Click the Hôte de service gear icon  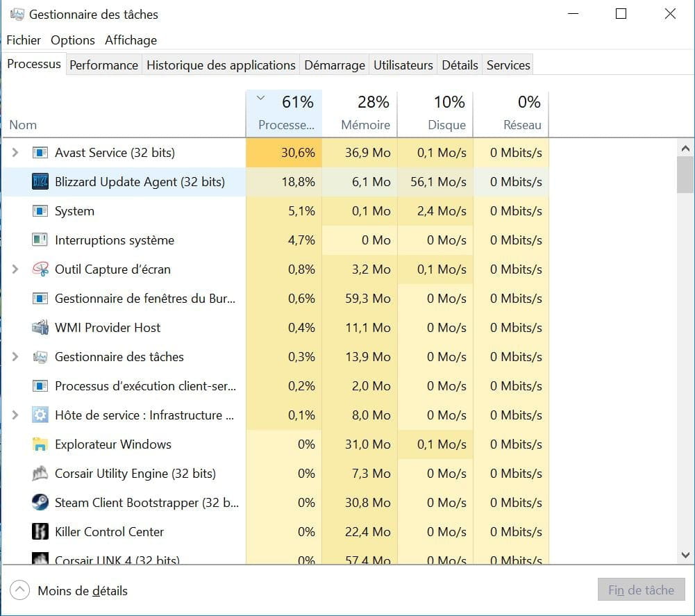click(x=40, y=415)
